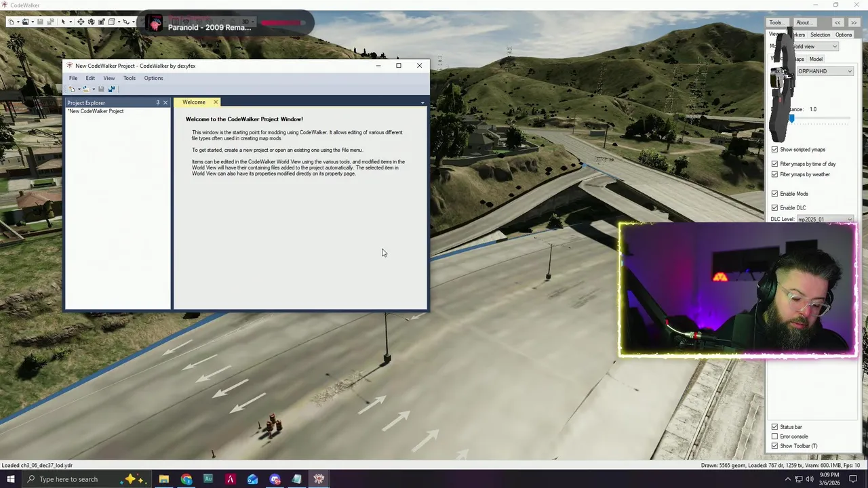Viewport: 868px width, 488px height.
Task: Toggle Show Toolbar (T) checkbox
Action: click(774, 446)
